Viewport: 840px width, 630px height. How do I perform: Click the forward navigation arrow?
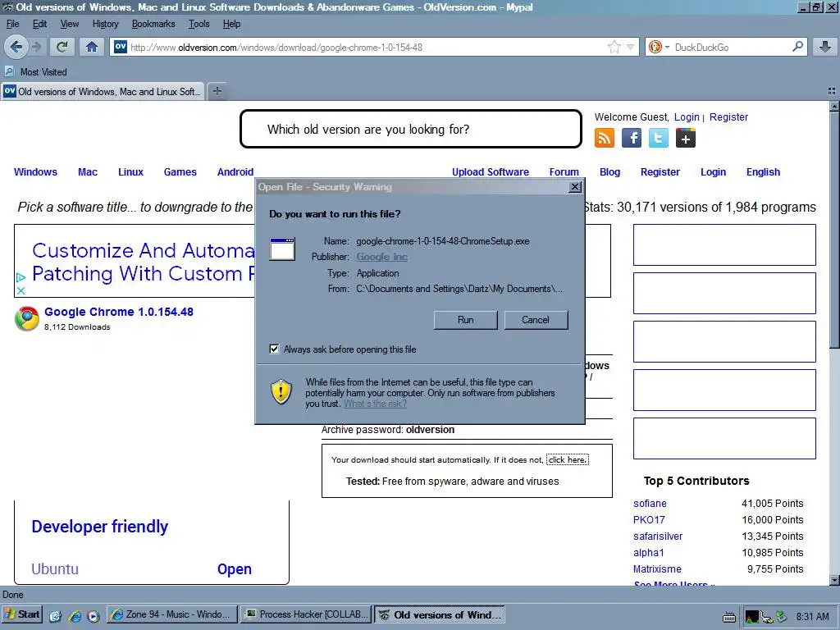[x=36, y=47]
